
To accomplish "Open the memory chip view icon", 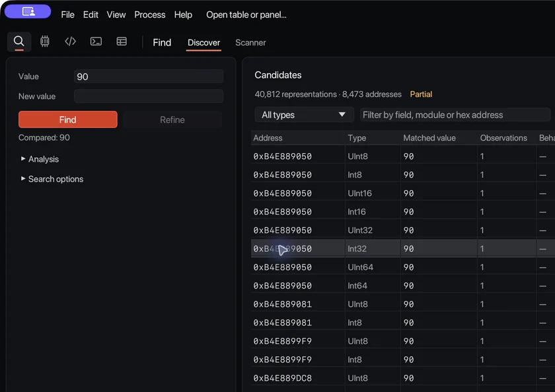I will (x=45, y=42).
